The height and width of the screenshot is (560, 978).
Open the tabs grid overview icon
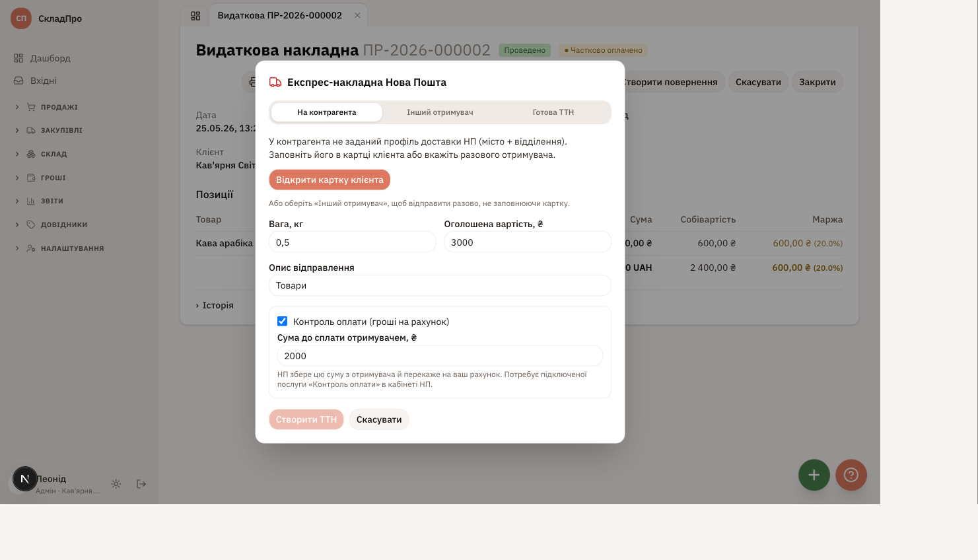tap(195, 16)
